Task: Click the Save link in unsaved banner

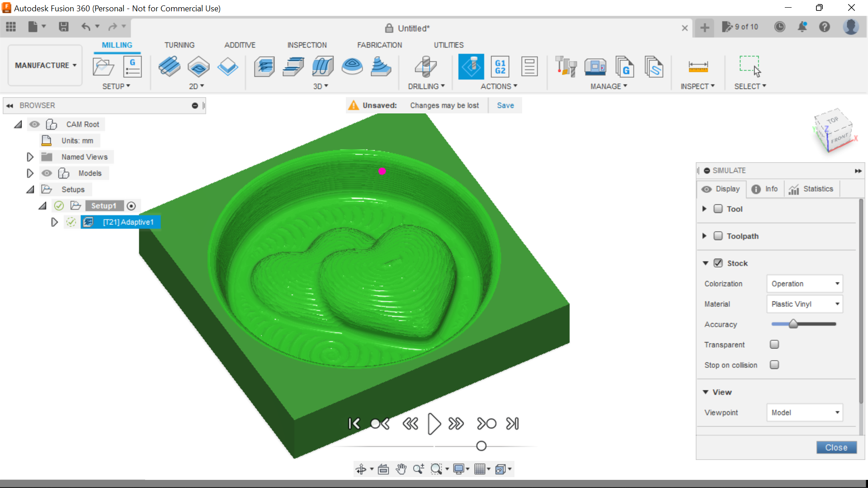Action: click(505, 105)
